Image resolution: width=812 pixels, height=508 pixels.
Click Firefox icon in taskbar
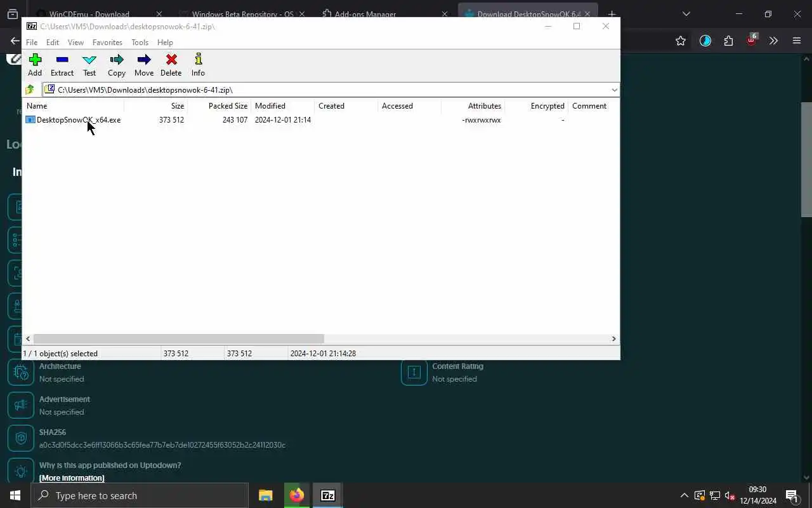[x=296, y=495]
